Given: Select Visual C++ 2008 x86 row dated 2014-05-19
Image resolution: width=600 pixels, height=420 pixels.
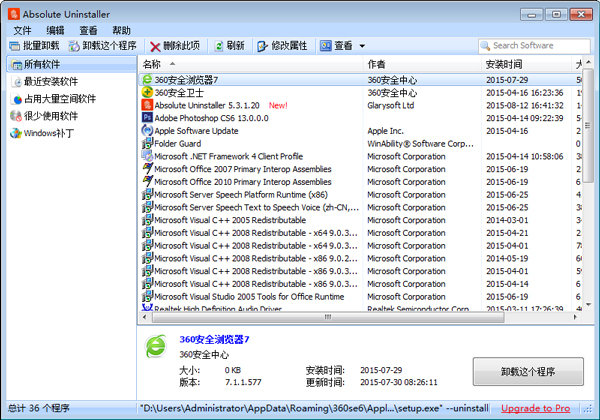Looking at the screenshot, I should click(x=360, y=258).
